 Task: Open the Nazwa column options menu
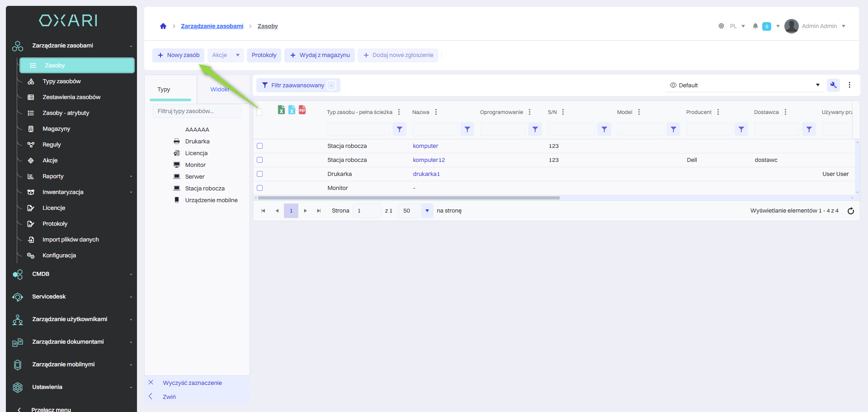click(436, 112)
